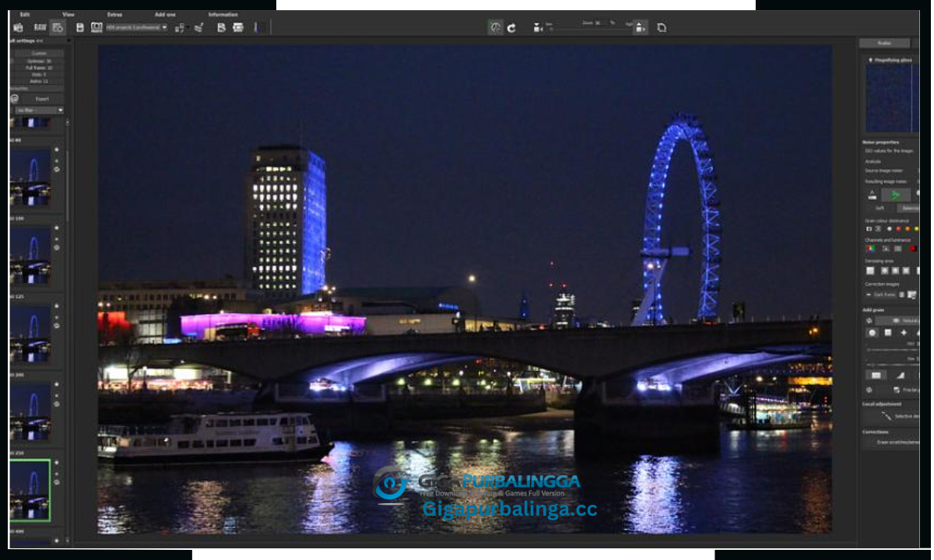Open the Extras menu
This screenshot has width=934, height=560.
point(115,15)
